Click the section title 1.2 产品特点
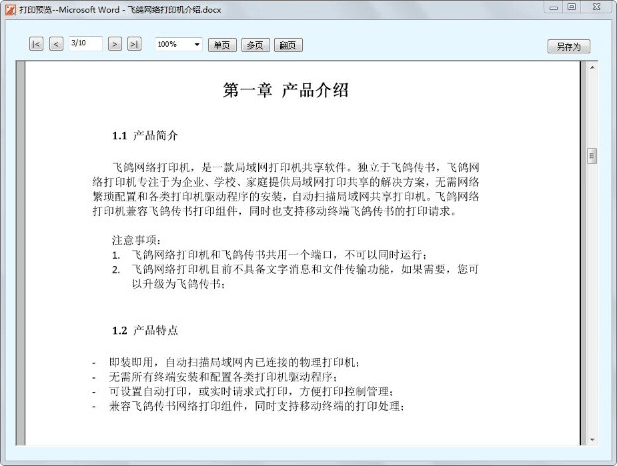The height and width of the screenshot is (466, 617). [x=145, y=330]
